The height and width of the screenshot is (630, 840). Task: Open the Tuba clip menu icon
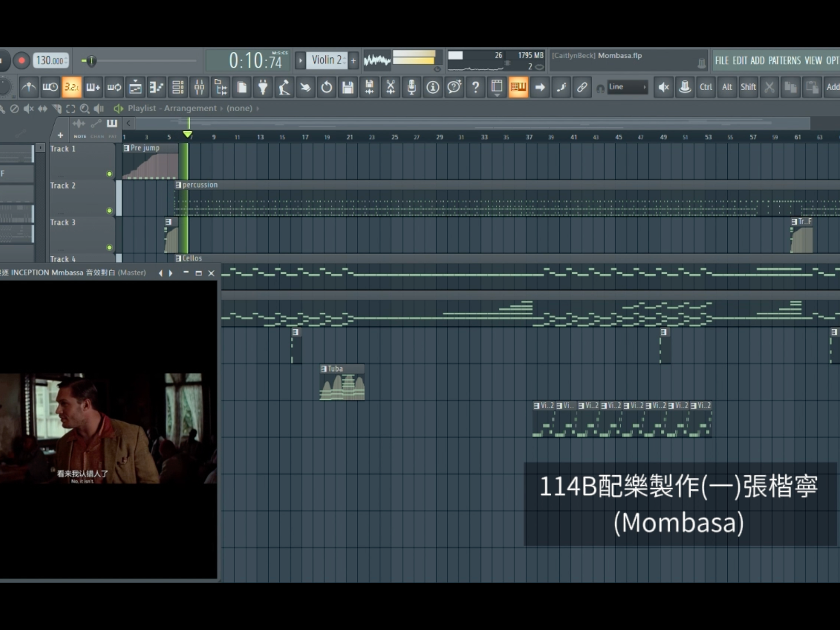coord(324,369)
